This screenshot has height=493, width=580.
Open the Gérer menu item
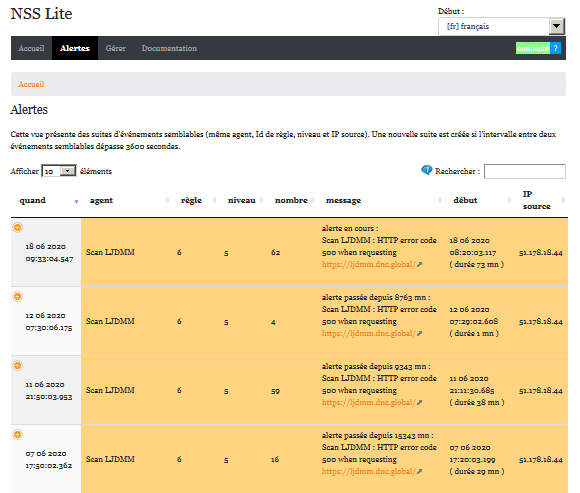pyautogui.click(x=115, y=48)
